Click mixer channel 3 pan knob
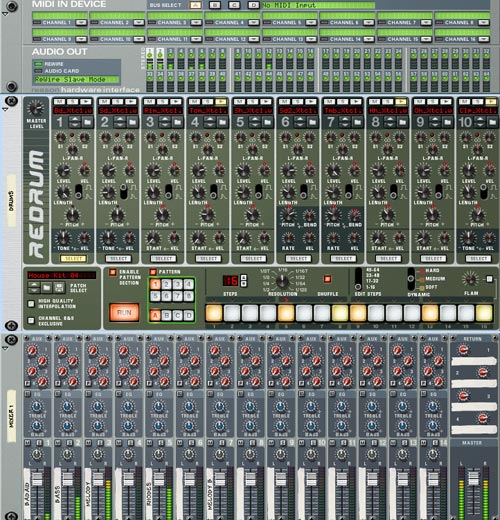 (x=98, y=454)
